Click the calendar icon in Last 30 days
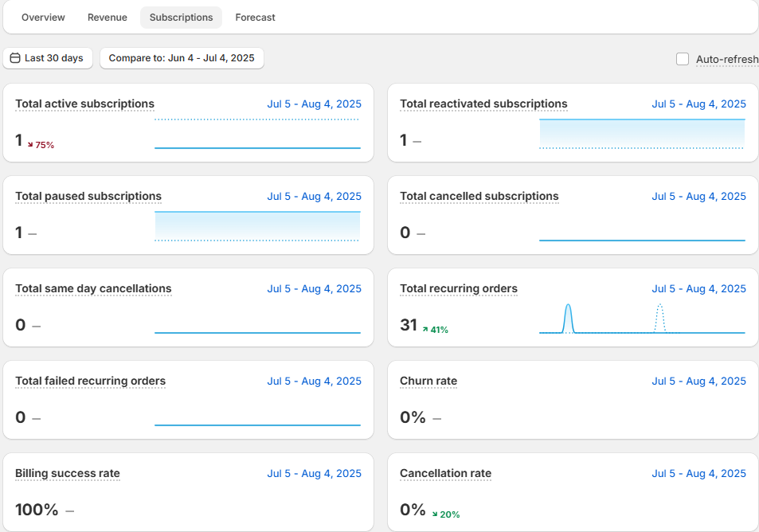 click(x=15, y=58)
